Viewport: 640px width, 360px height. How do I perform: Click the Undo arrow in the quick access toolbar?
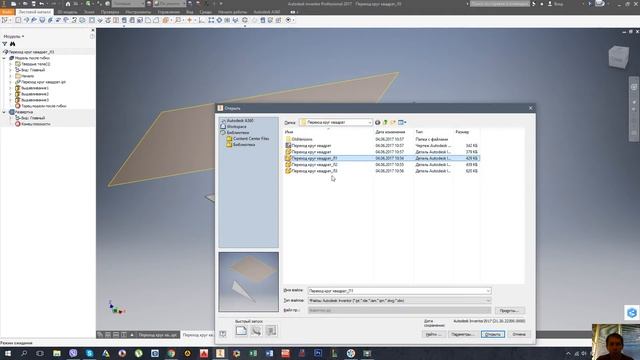(41, 4)
